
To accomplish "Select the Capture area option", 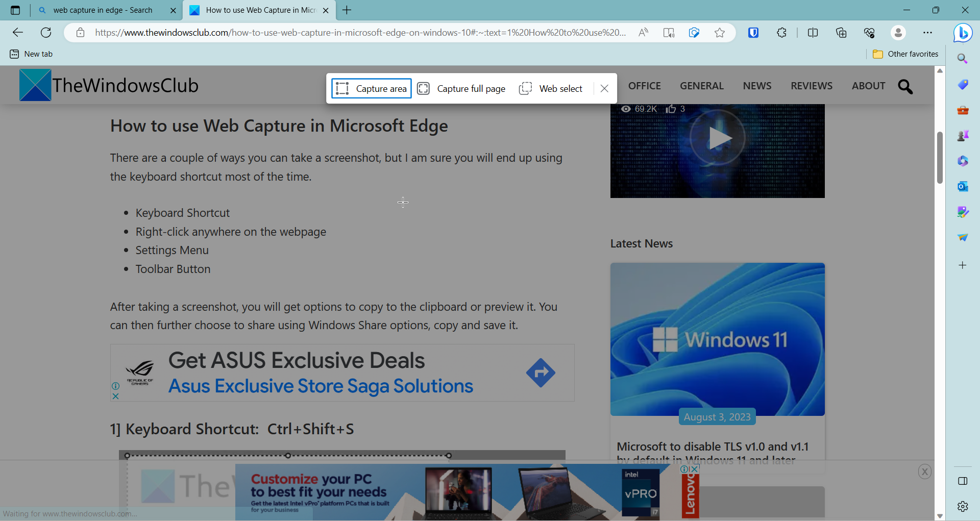I will click(x=371, y=89).
